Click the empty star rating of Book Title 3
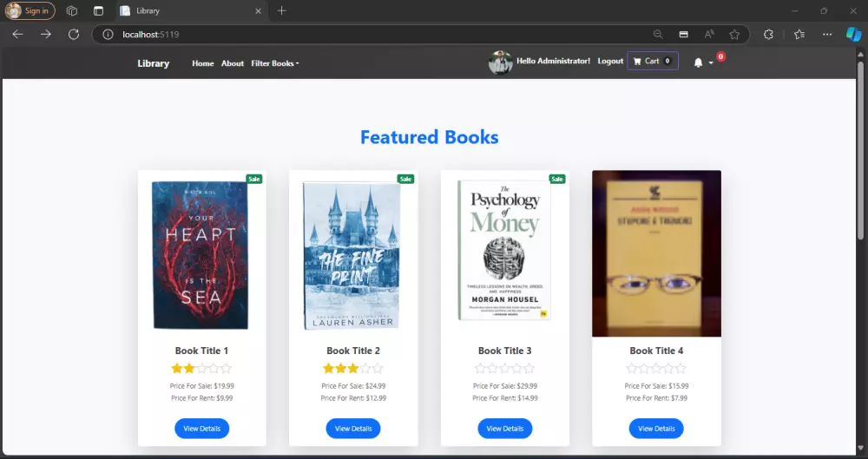The width and height of the screenshot is (868, 459). pos(505,368)
